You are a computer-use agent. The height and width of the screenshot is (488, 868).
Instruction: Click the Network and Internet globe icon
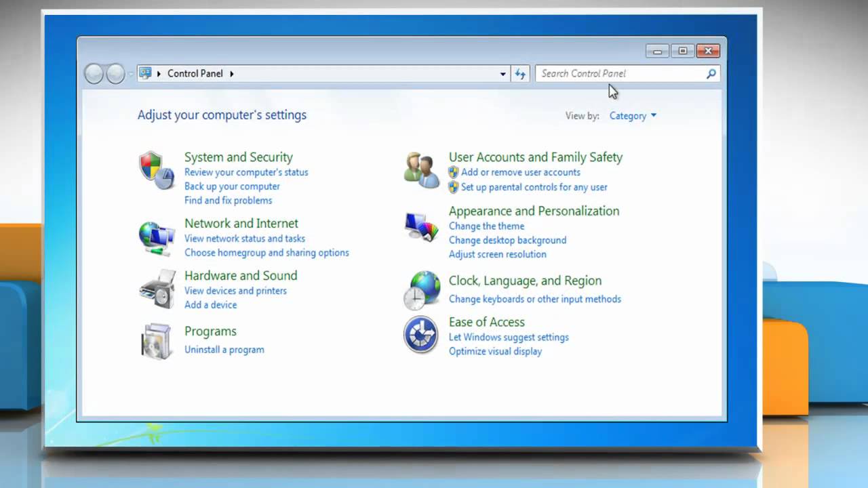click(157, 239)
